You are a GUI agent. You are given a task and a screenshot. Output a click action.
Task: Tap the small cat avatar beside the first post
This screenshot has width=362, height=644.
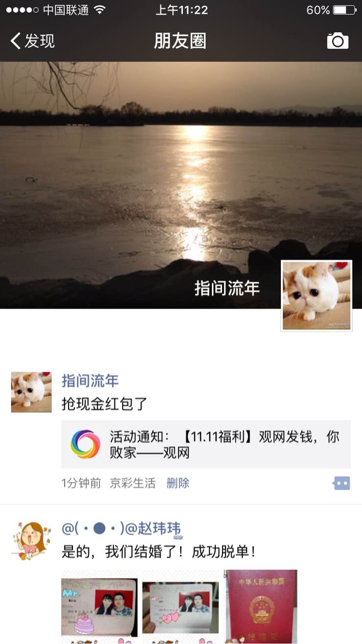tap(31, 392)
